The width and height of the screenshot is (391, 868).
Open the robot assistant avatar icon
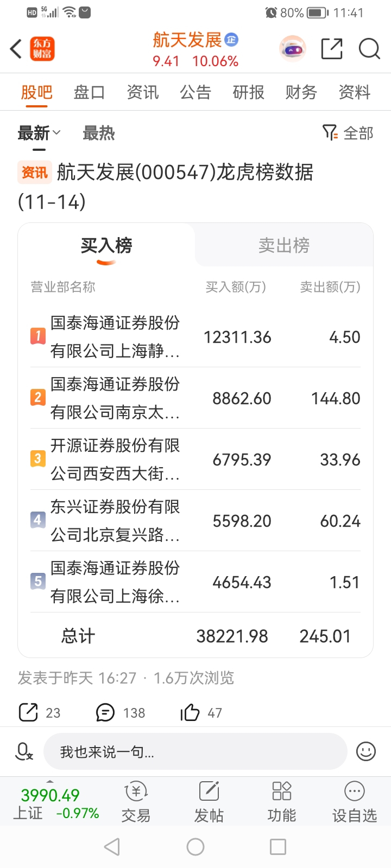point(293,49)
